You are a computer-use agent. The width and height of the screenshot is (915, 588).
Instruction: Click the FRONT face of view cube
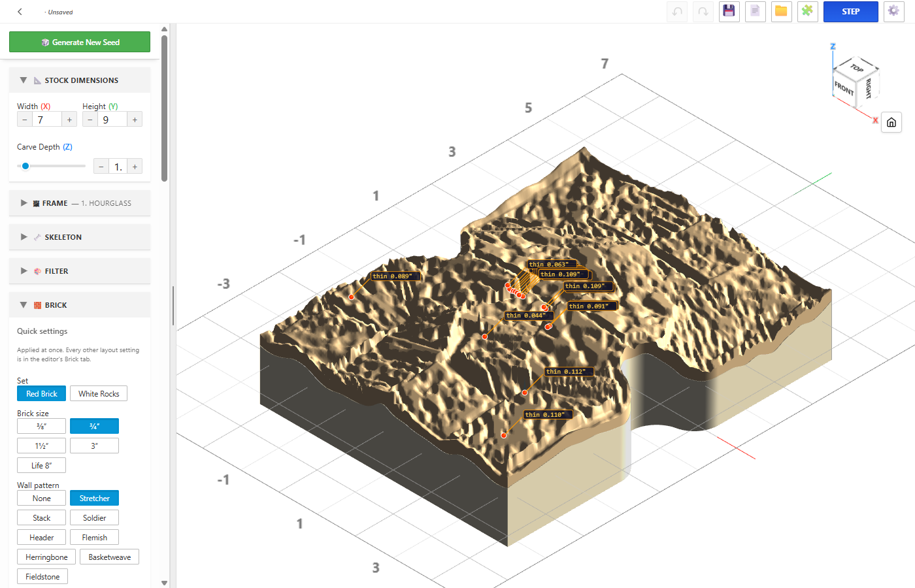coord(844,88)
